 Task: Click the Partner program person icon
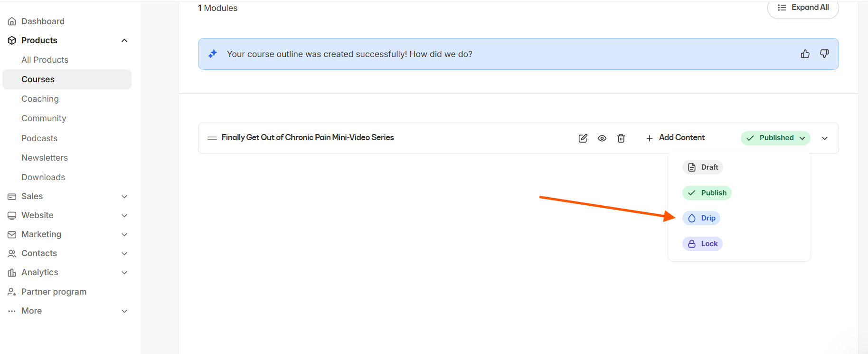12,292
